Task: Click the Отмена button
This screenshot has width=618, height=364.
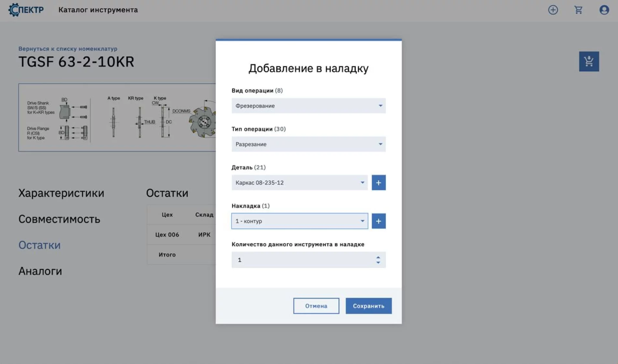Action: 316,306
